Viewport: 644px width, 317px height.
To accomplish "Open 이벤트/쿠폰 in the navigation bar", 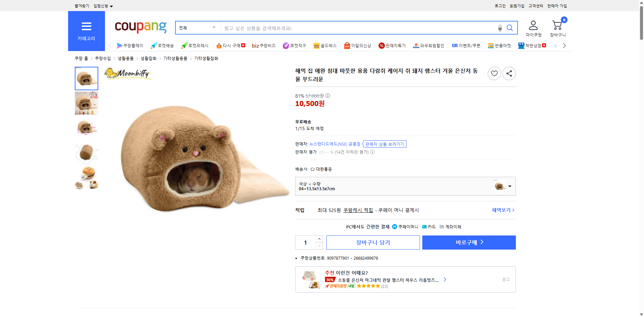I will tap(466, 46).
